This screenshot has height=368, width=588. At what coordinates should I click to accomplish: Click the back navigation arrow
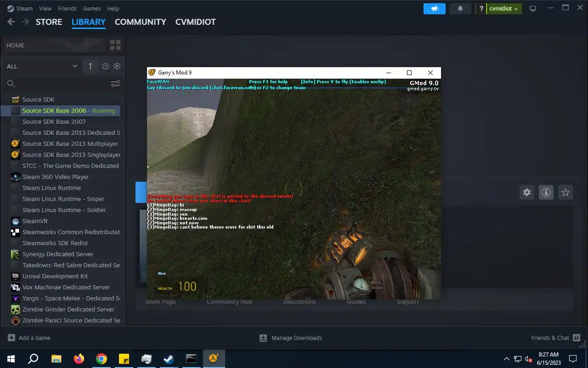[11, 22]
